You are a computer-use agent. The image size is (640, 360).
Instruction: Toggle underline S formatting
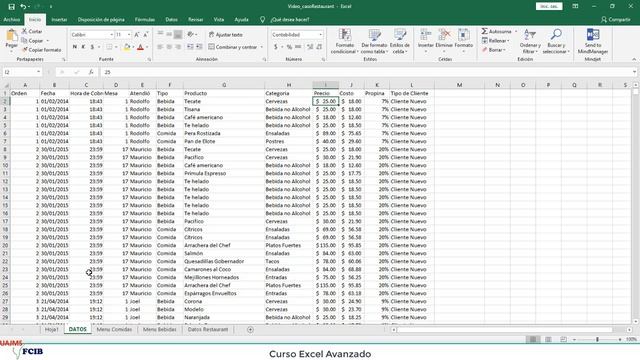(92, 47)
